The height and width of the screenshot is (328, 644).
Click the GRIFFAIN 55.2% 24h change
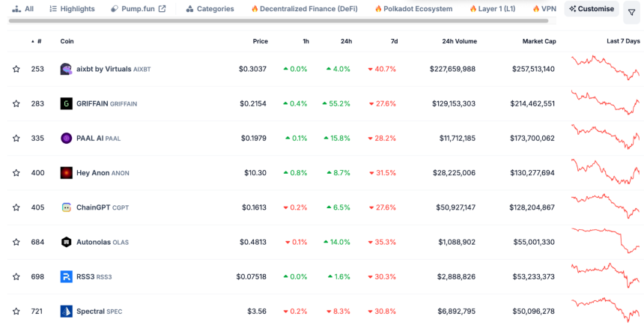[x=336, y=103]
